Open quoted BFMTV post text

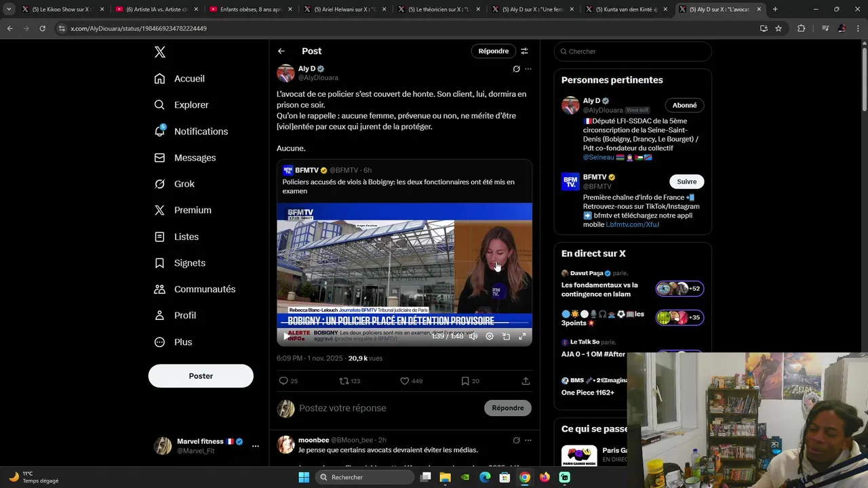pyautogui.click(x=398, y=186)
